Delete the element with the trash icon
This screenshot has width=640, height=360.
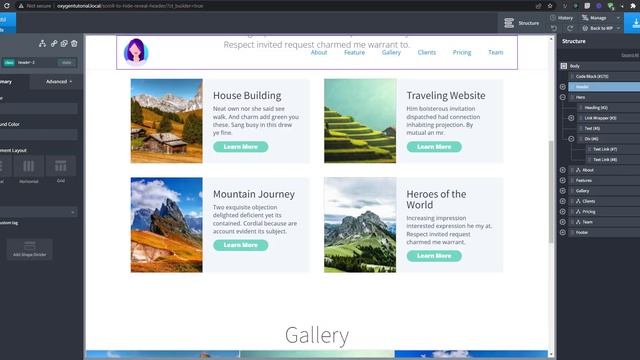[74, 43]
